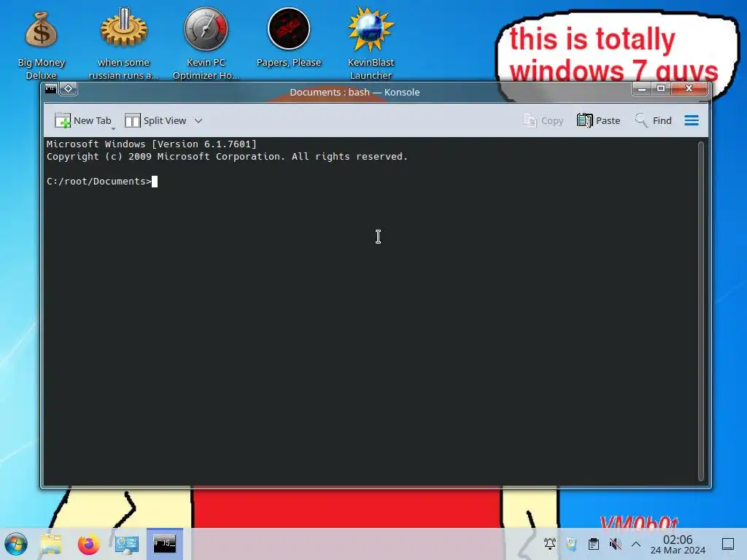This screenshot has height=560, width=747.
Task: Click the Konsole vertical scrollbar
Action: (x=701, y=311)
